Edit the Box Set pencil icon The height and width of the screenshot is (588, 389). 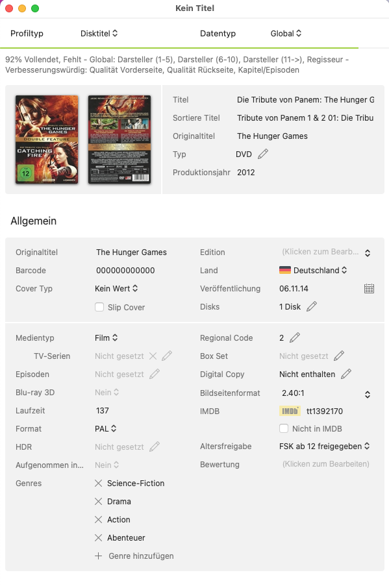339,356
